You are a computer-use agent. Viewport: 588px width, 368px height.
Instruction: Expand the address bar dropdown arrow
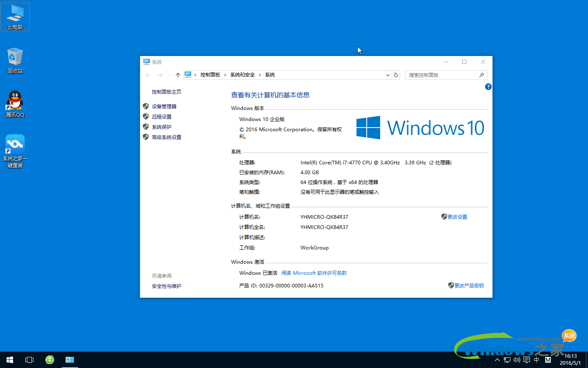tap(388, 75)
